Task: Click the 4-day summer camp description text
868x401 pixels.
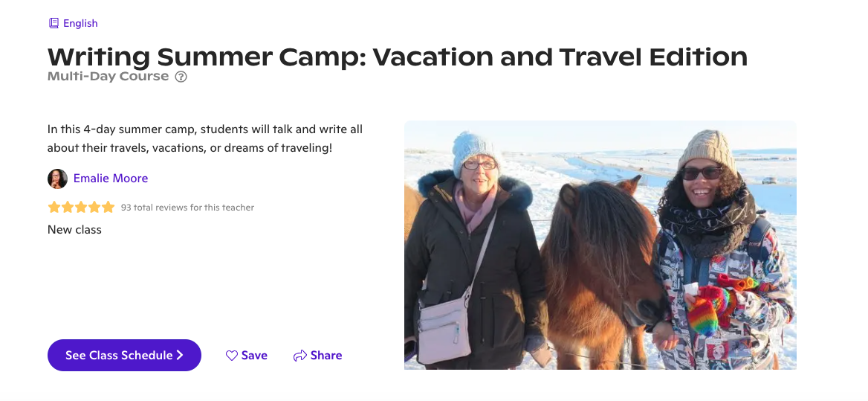Action: click(x=205, y=139)
